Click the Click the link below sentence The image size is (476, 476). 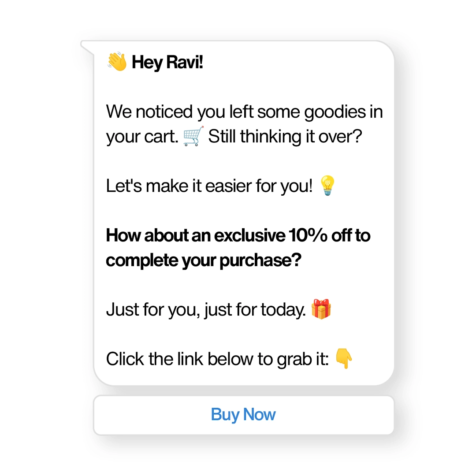click(216, 359)
